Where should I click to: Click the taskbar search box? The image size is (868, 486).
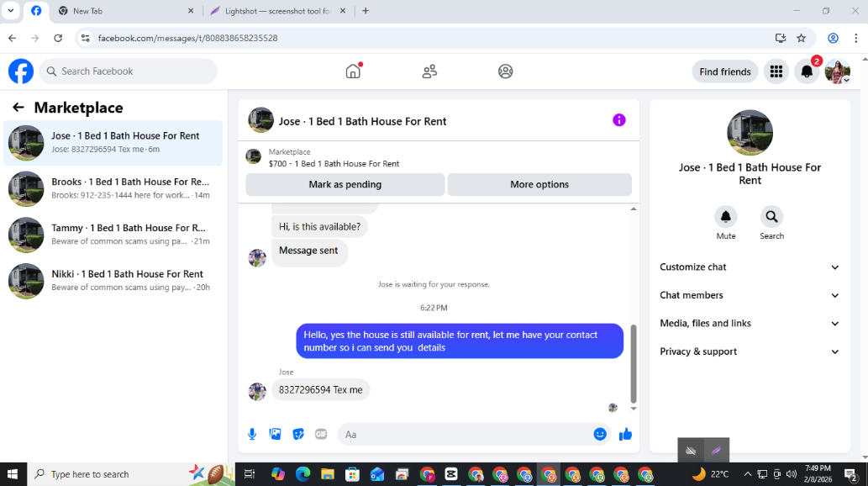click(131, 474)
